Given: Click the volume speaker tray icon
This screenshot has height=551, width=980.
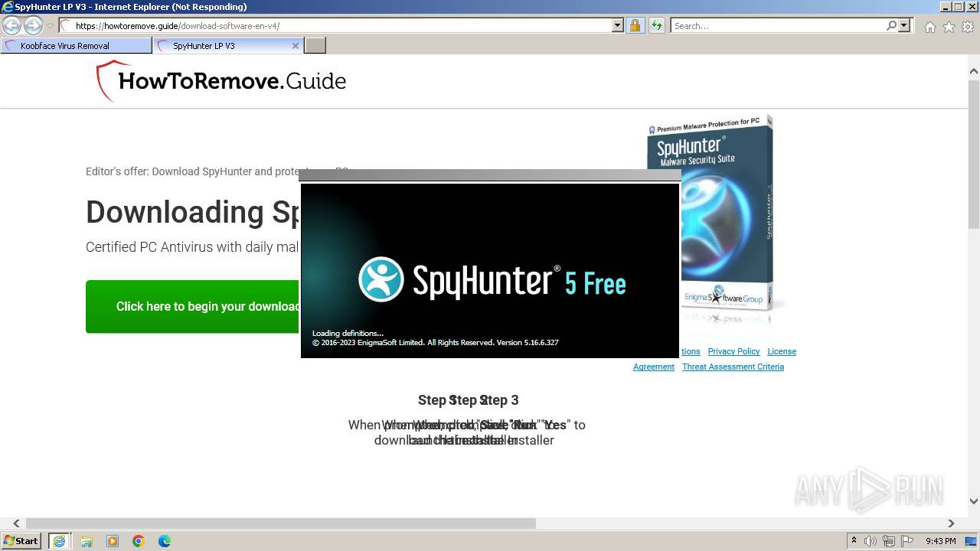Looking at the screenshot, I should pos(871,541).
